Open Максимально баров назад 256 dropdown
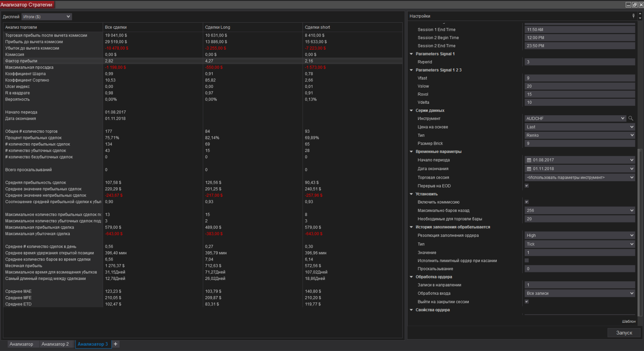The height and width of the screenshot is (351, 644). [580, 210]
